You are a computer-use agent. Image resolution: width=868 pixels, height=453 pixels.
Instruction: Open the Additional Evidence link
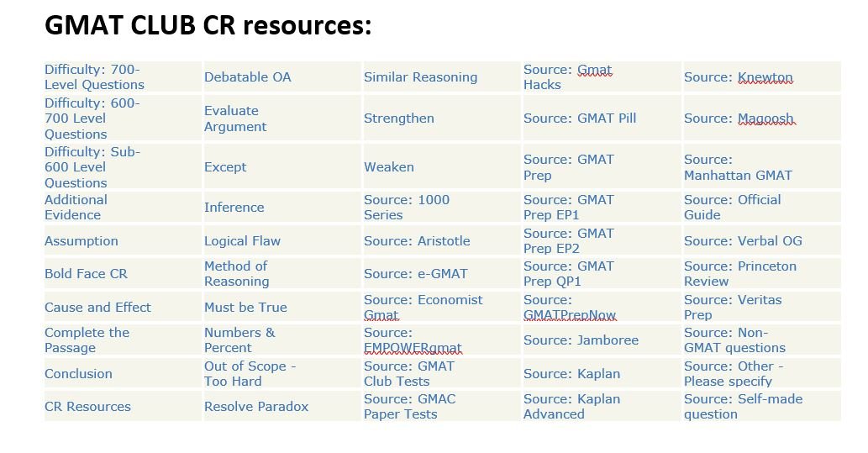click(76, 207)
